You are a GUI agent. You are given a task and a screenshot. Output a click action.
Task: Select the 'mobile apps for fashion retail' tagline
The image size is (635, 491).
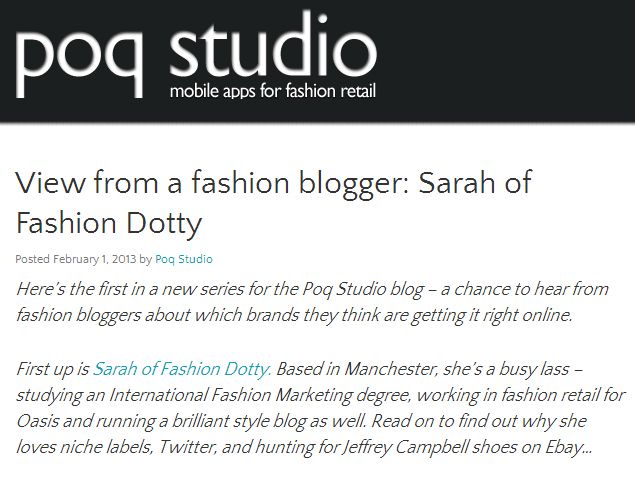(x=273, y=91)
